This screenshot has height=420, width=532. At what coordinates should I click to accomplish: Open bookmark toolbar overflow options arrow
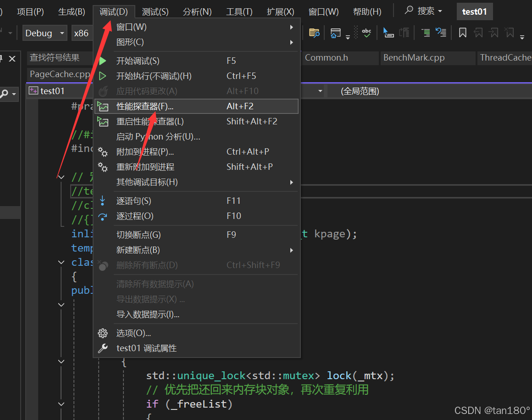pos(522,37)
